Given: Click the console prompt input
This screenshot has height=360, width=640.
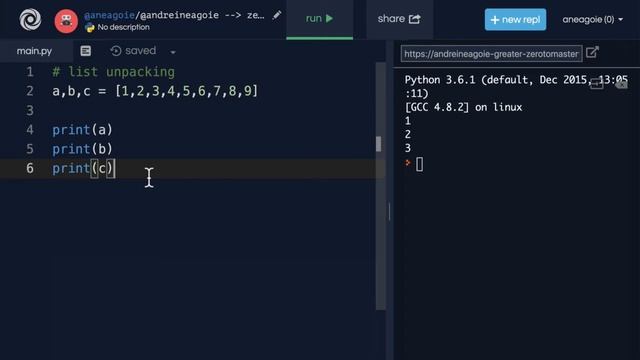Looking at the screenshot, I should (x=420, y=164).
